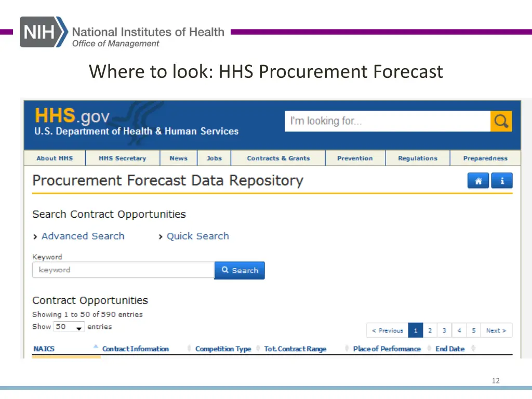Open the home page via the home icon
This screenshot has height=399, width=532.
tap(477, 180)
